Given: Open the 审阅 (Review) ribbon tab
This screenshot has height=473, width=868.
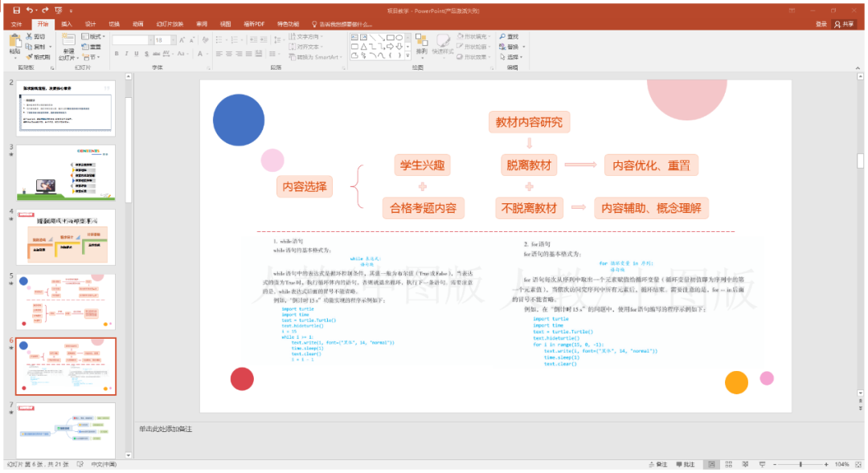Looking at the screenshot, I should pos(202,24).
